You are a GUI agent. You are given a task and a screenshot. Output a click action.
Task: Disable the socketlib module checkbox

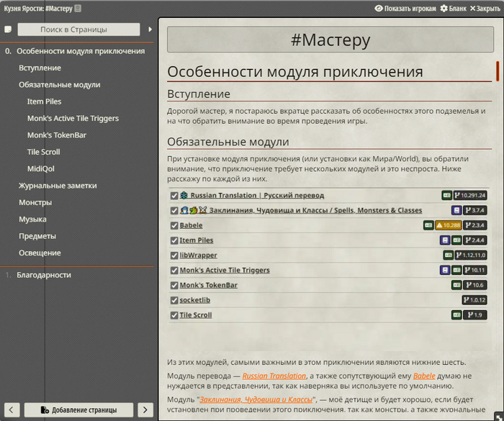(x=174, y=300)
